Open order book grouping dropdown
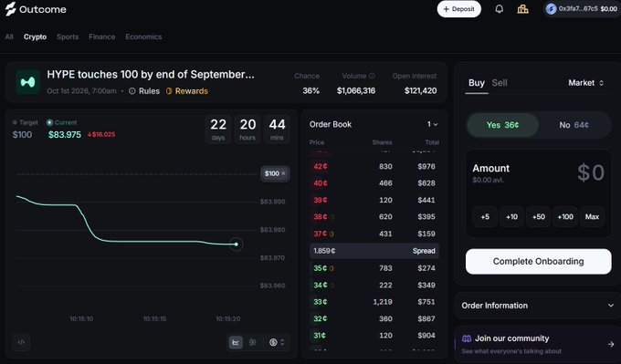The height and width of the screenshot is (364, 621). 433,124
